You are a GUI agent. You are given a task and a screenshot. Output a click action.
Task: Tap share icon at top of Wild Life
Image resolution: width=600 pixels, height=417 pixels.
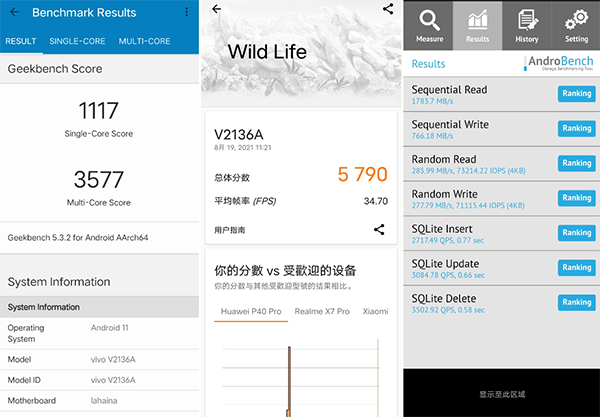point(388,9)
